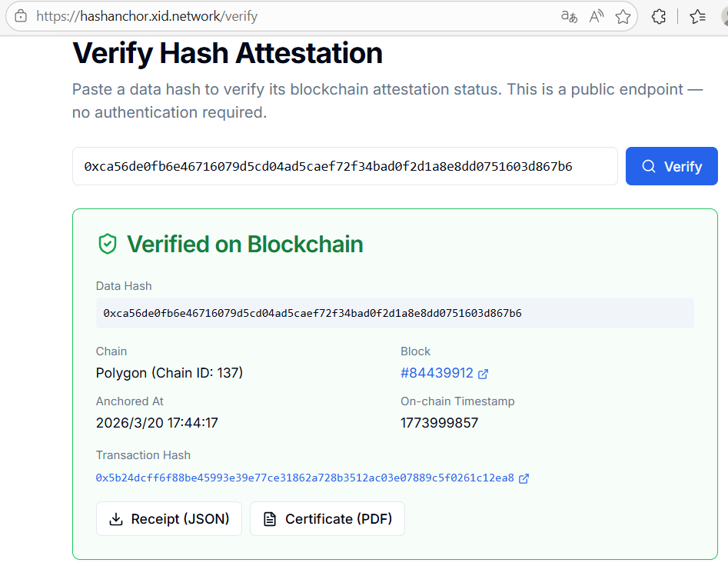Click the data hash input field

point(344,166)
